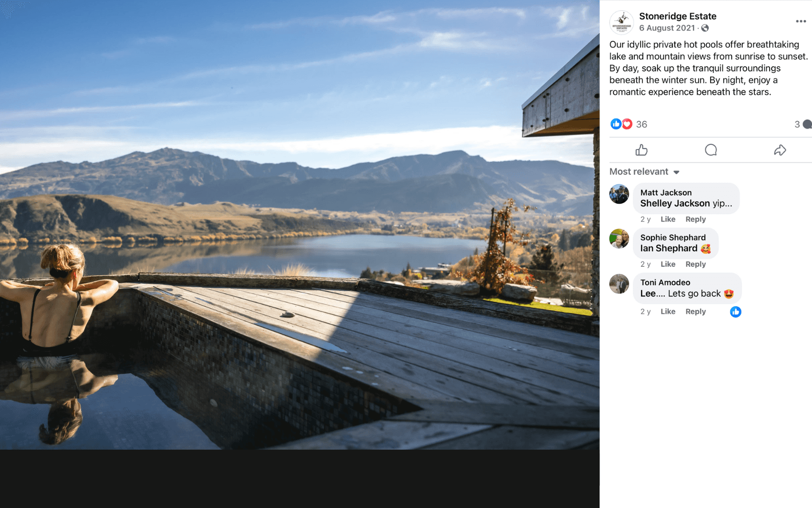Open the Stoneridge Estate page name link
The image size is (812, 508).
[x=678, y=16]
